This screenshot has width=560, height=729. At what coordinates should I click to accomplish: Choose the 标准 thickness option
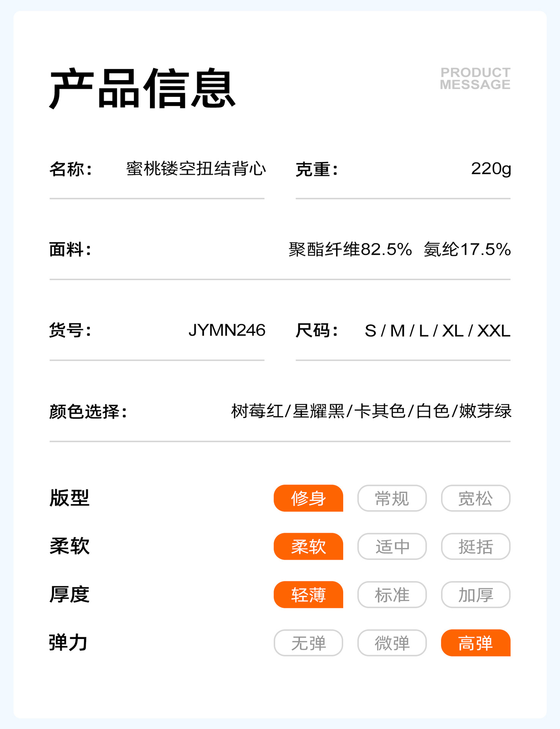coord(392,595)
